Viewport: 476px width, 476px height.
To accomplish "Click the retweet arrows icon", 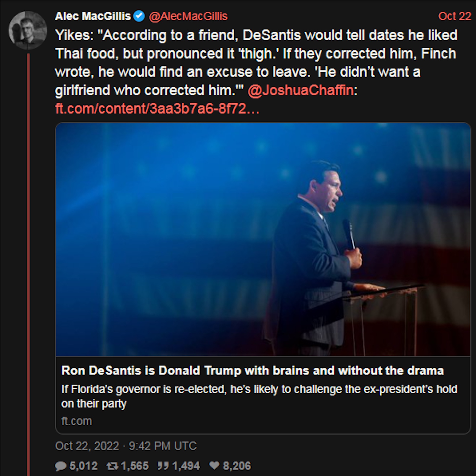I will 112,466.
